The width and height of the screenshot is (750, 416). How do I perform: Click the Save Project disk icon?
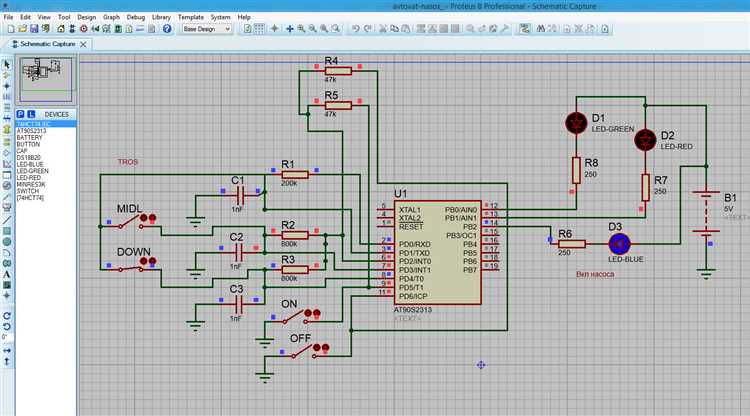coord(34,29)
